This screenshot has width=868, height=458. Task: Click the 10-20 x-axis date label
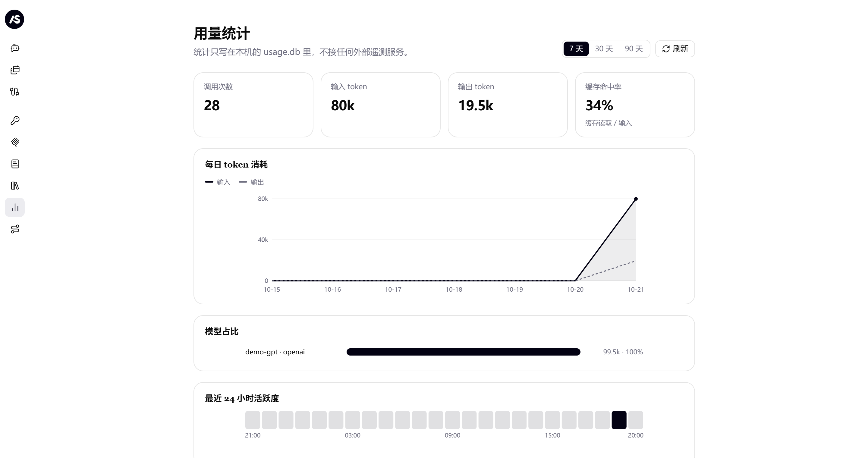575,290
